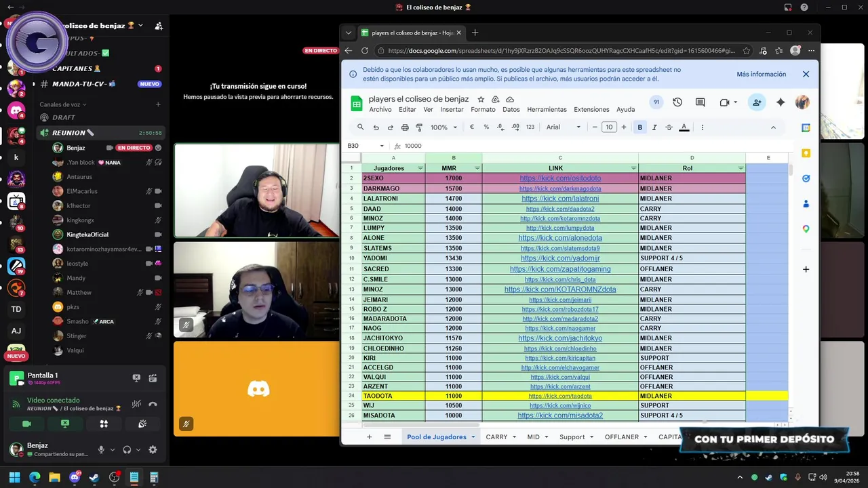
Task: Stop screen sharing in Discord voice panel
Action: [x=65, y=424]
